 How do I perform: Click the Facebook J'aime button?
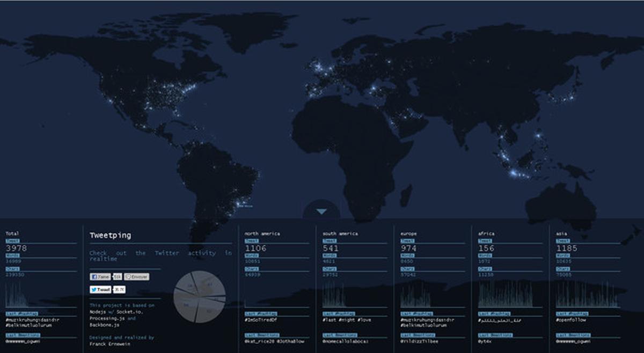pos(100,277)
